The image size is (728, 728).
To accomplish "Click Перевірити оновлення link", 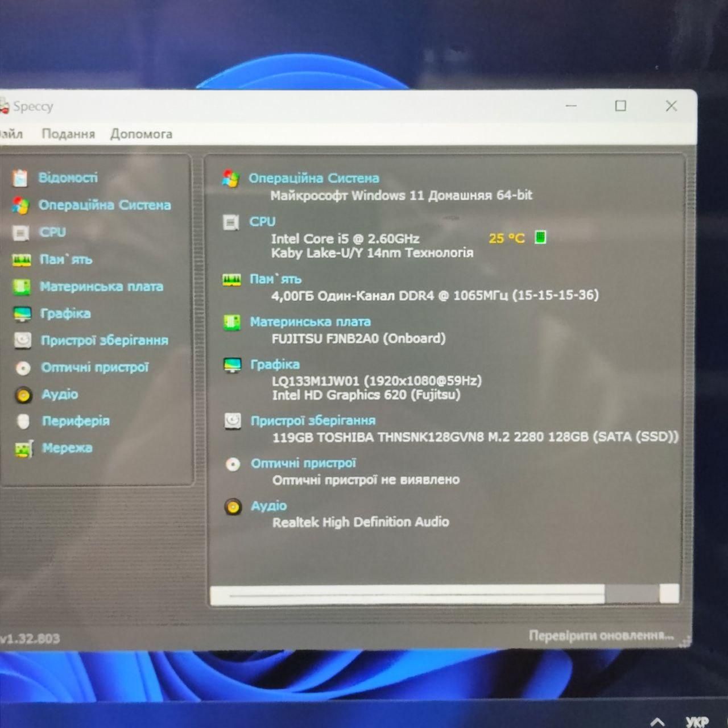I will [x=601, y=635].
